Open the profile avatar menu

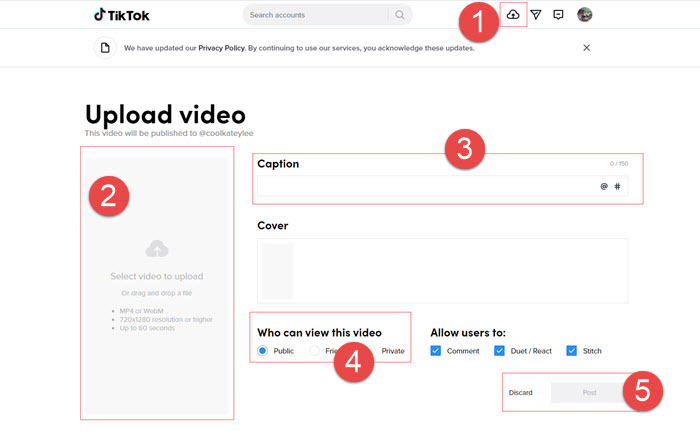585,15
